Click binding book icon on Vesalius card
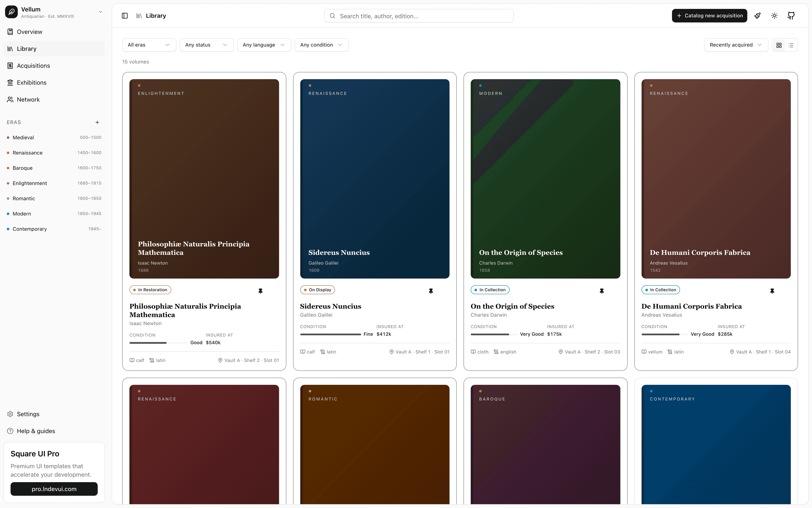 (644, 352)
